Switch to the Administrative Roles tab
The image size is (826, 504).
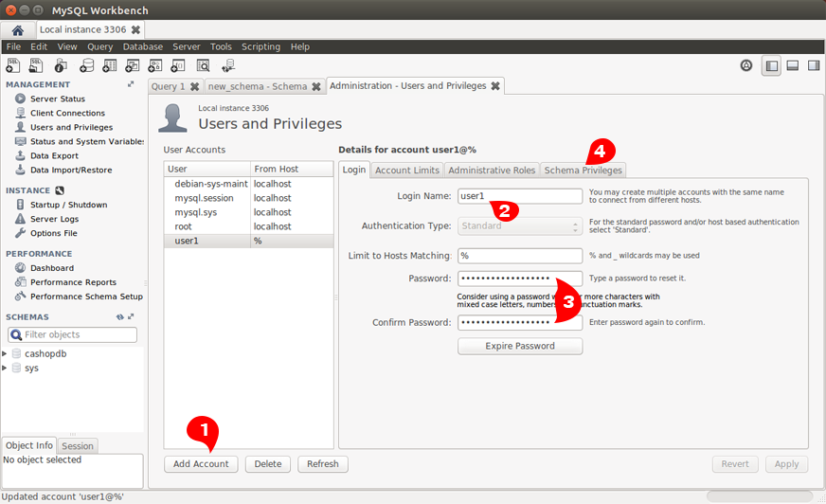click(492, 171)
